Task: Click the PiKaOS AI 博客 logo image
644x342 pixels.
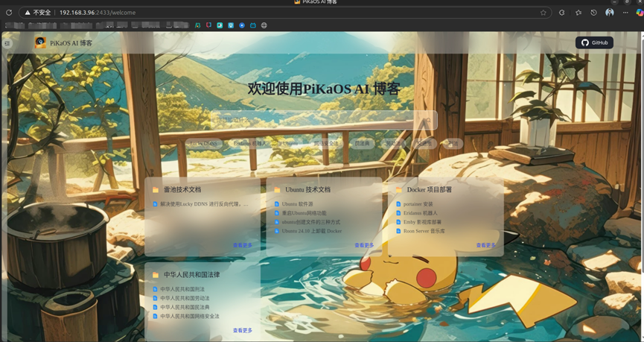Action: pos(40,42)
